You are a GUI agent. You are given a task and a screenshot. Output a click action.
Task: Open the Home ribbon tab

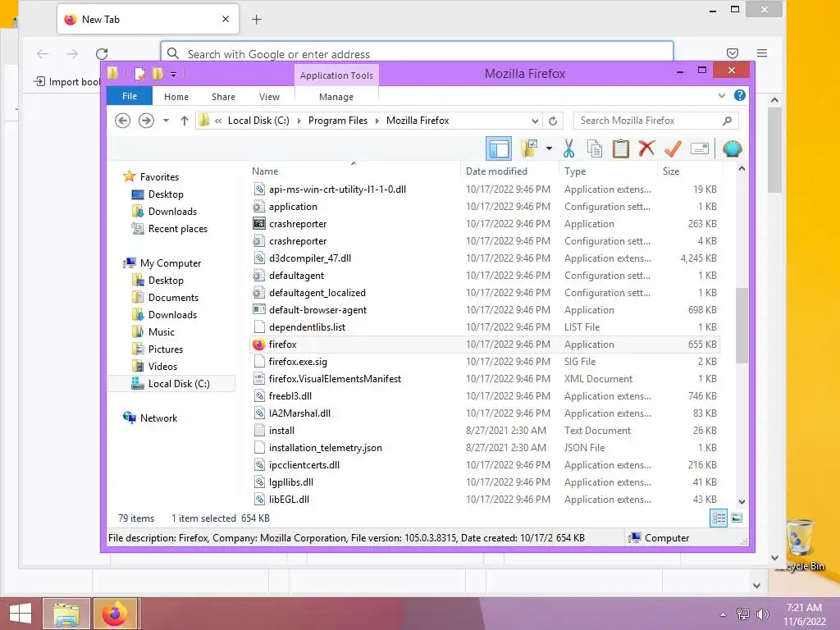176,97
